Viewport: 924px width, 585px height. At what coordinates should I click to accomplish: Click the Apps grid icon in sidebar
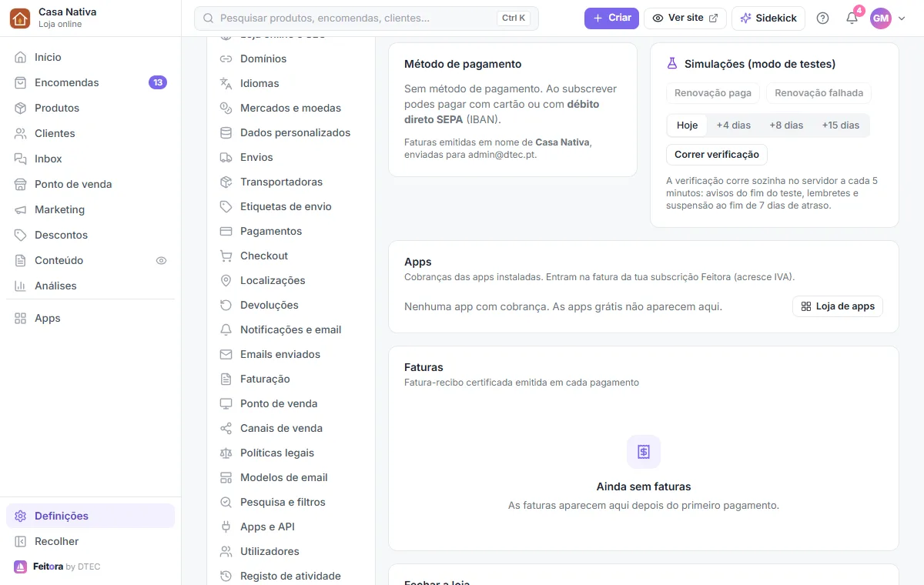pyautogui.click(x=20, y=318)
